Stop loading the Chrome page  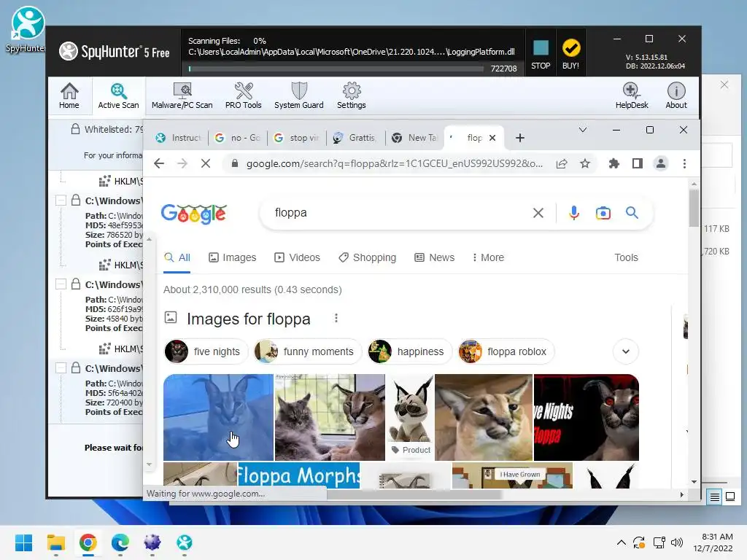pyautogui.click(x=206, y=164)
